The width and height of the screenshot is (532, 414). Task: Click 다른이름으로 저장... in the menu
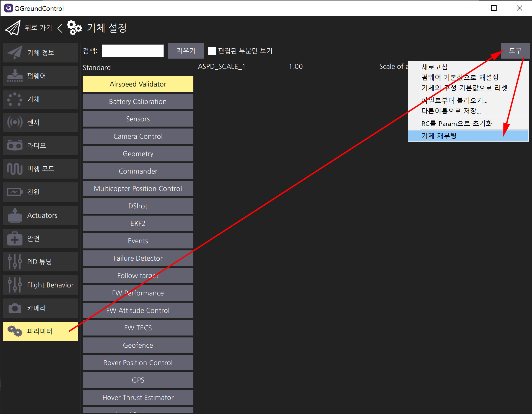(451, 111)
